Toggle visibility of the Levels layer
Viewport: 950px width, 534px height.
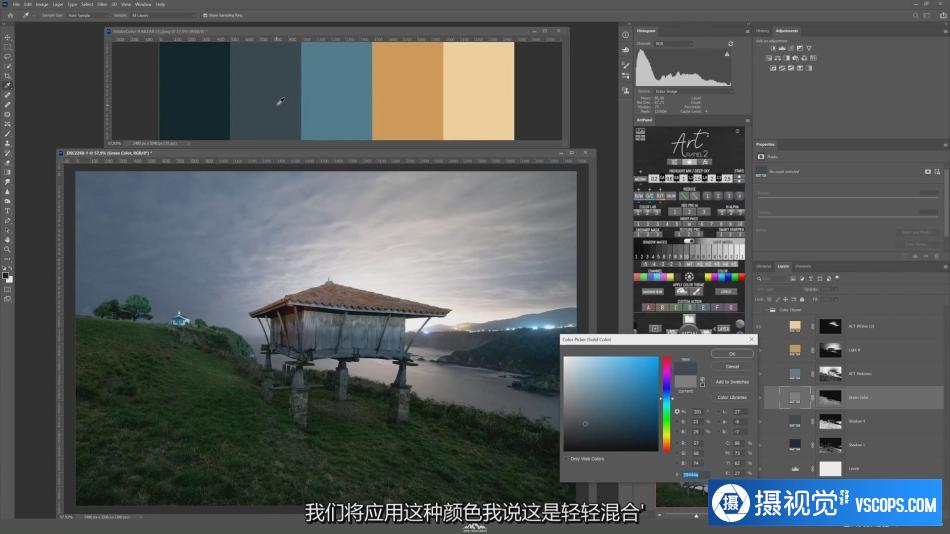pyautogui.click(x=760, y=469)
